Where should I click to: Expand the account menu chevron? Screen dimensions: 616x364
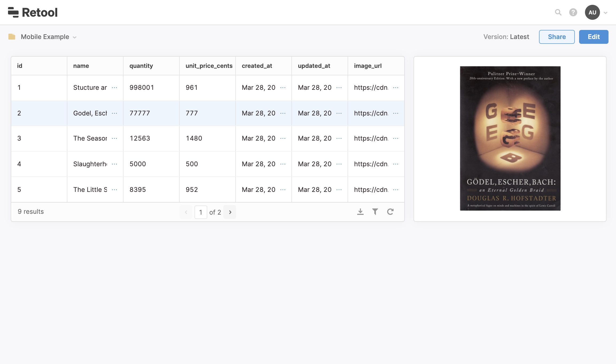coord(606,13)
